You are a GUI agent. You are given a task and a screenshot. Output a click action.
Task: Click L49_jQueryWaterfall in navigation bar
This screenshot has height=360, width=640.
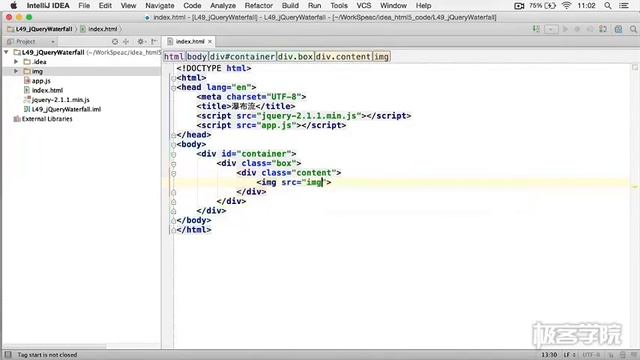coord(40,29)
